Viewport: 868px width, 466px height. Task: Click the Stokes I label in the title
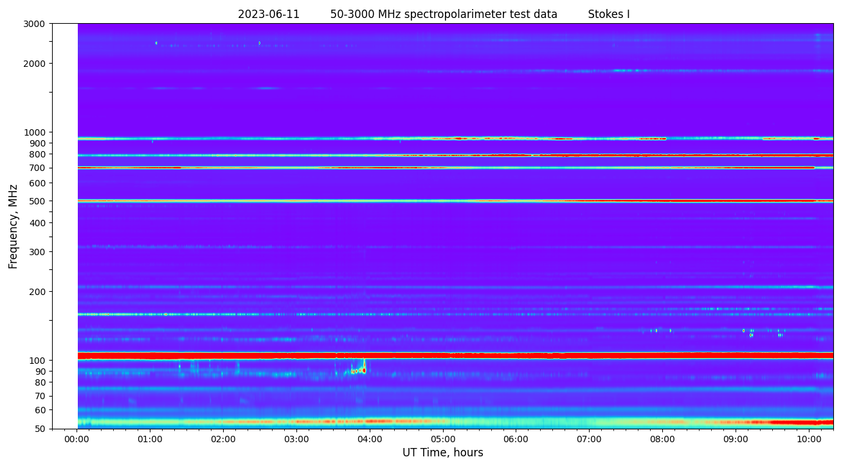tap(608, 14)
